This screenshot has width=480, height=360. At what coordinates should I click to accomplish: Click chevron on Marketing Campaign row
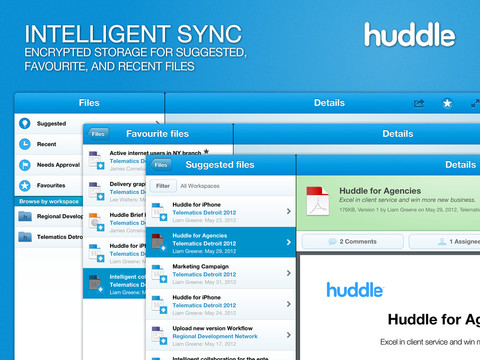pyautogui.click(x=289, y=273)
